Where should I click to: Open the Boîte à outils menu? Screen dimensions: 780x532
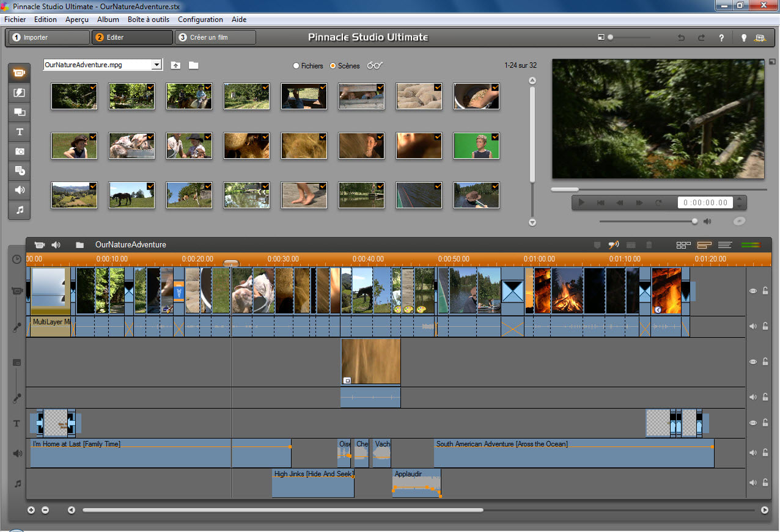point(149,20)
